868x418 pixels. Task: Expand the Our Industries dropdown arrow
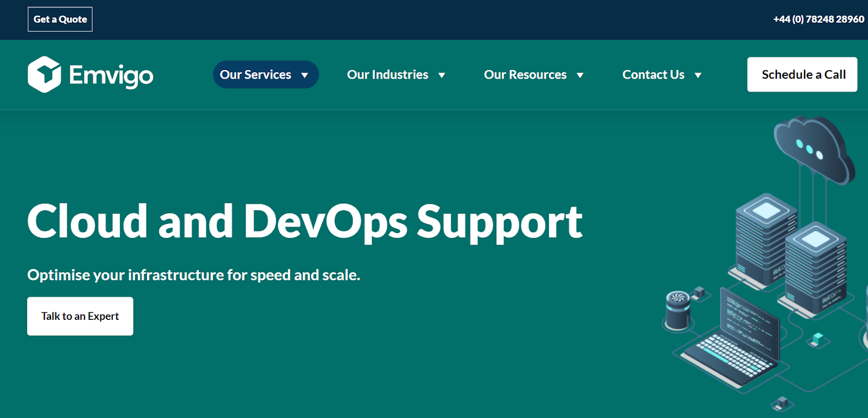(x=442, y=75)
